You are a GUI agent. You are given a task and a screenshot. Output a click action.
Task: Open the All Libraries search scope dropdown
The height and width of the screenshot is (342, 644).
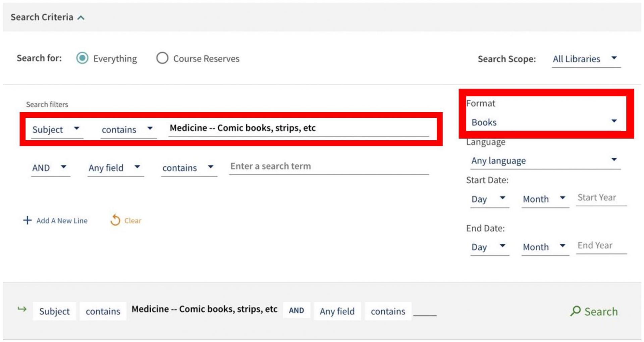(586, 59)
